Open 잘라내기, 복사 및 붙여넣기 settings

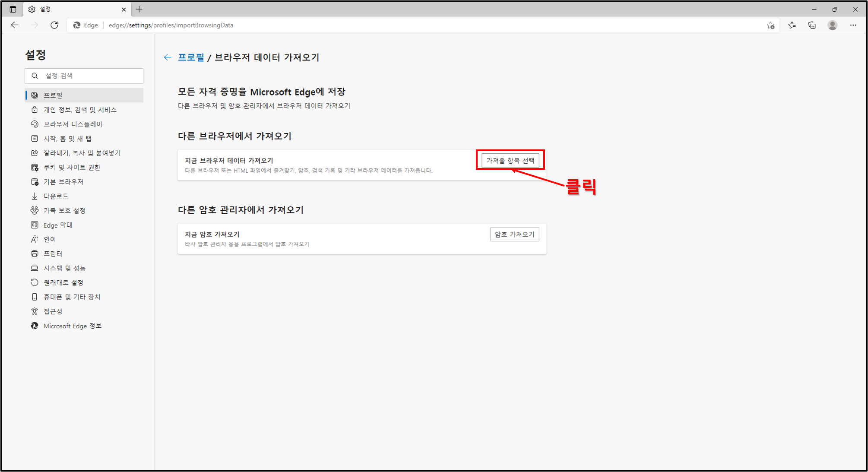(84, 153)
